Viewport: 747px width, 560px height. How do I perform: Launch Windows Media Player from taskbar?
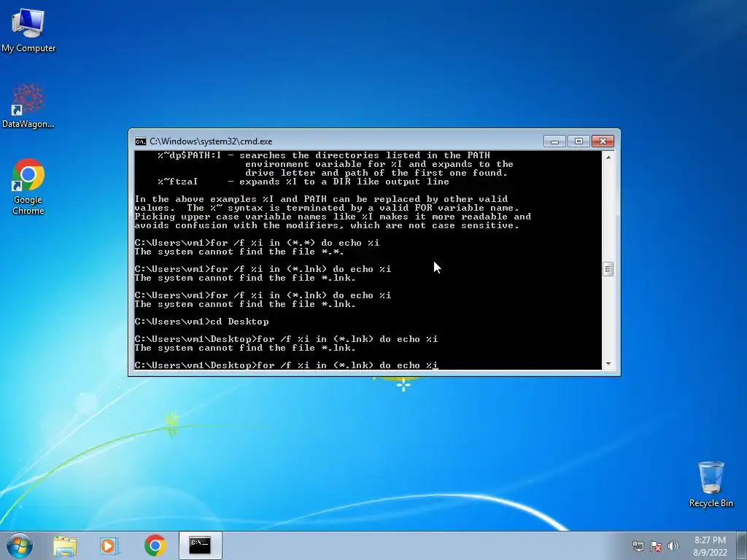click(108, 545)
